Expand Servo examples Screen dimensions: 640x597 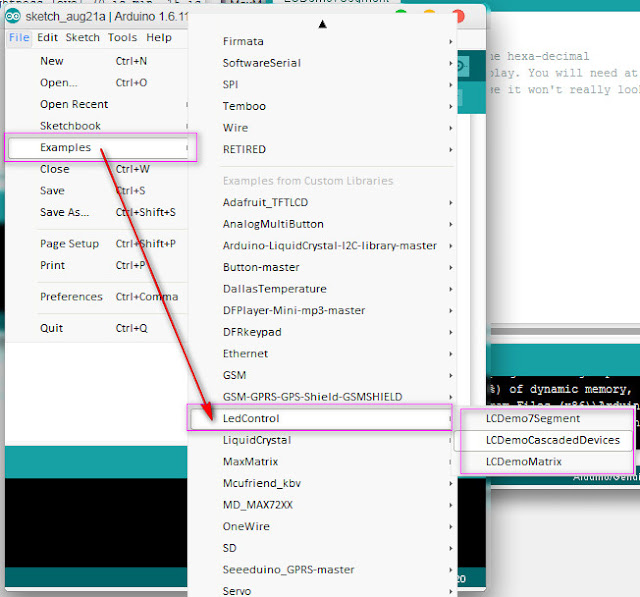[x=322, y=591]
